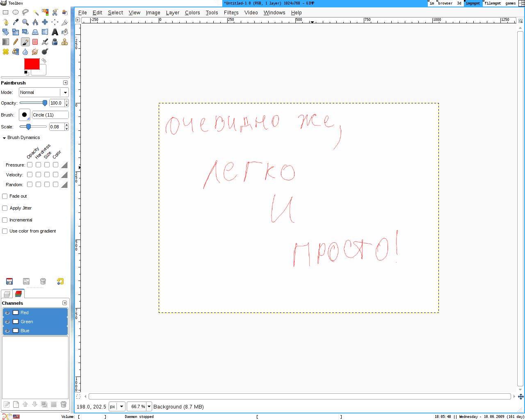Choose the Blend gradient tool
Screen dimensions: 525x420
(x=5, y=42)
